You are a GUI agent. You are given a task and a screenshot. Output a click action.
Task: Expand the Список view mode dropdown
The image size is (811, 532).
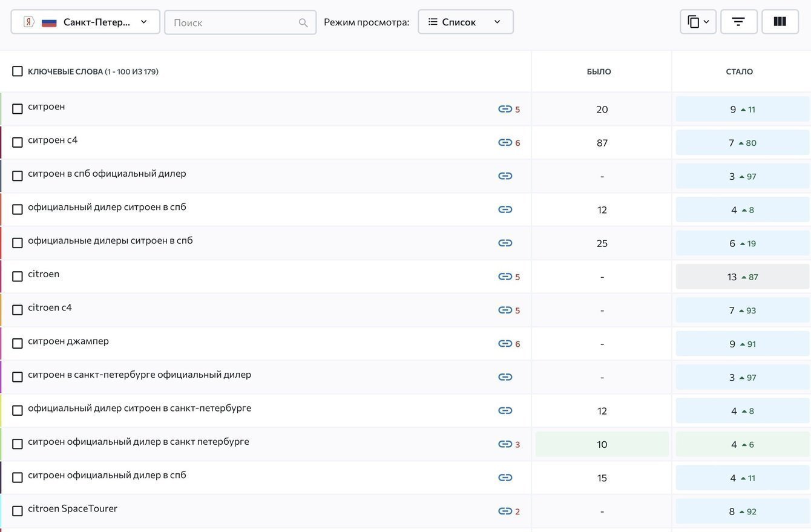tap(465, 22)
